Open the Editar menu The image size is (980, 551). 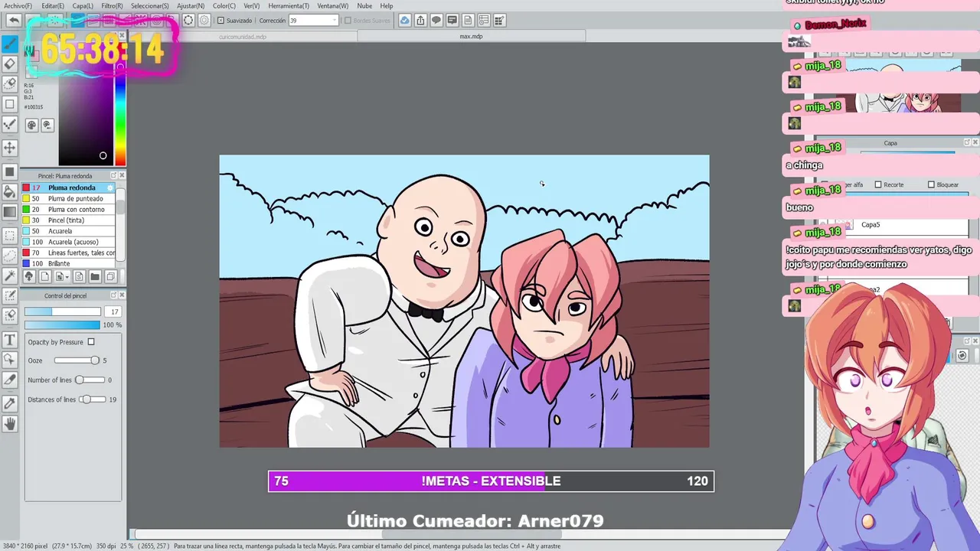click(53, 5)
